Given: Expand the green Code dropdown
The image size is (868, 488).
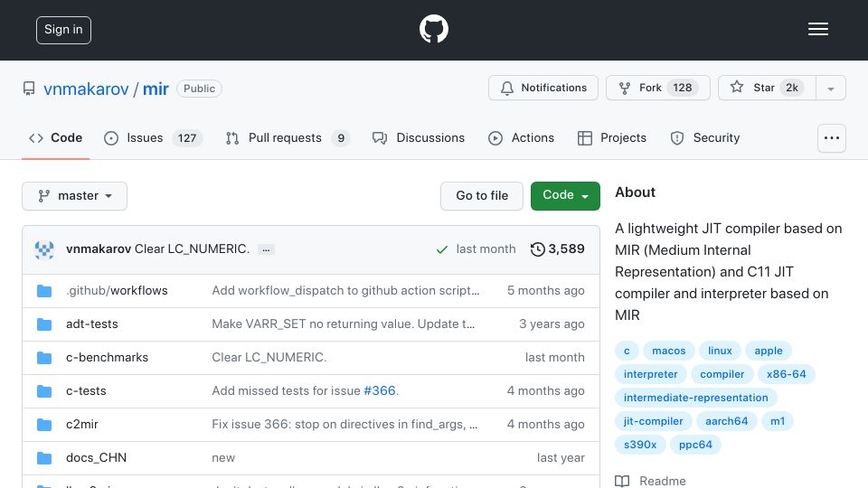Looking at the screenshot, I should pos(565,196).
